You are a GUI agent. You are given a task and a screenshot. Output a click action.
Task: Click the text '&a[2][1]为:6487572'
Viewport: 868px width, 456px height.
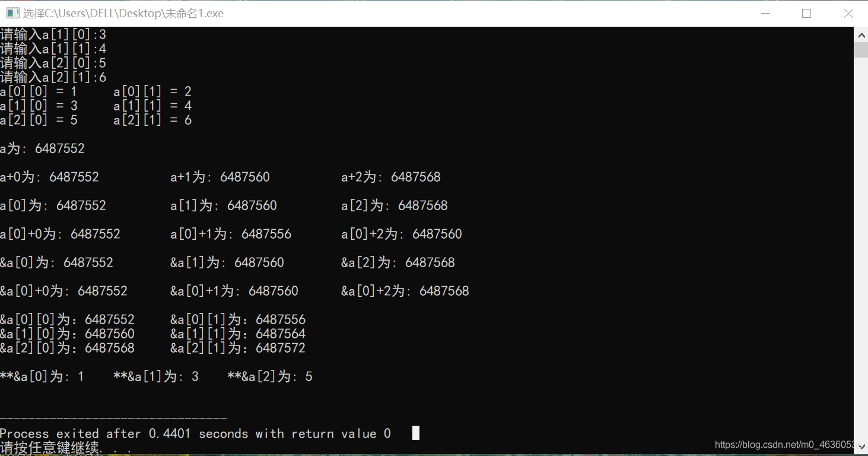(238, 348)
